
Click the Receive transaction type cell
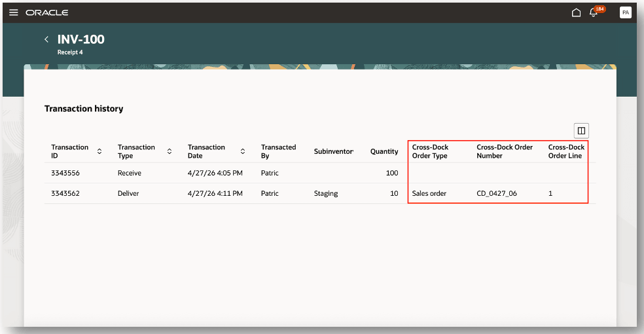130,173
